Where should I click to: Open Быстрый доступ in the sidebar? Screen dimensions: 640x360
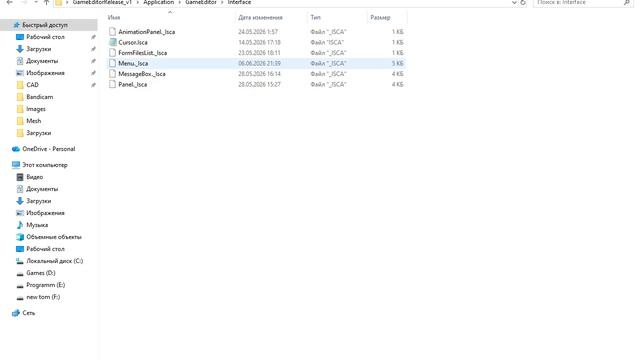pos(45,25)
